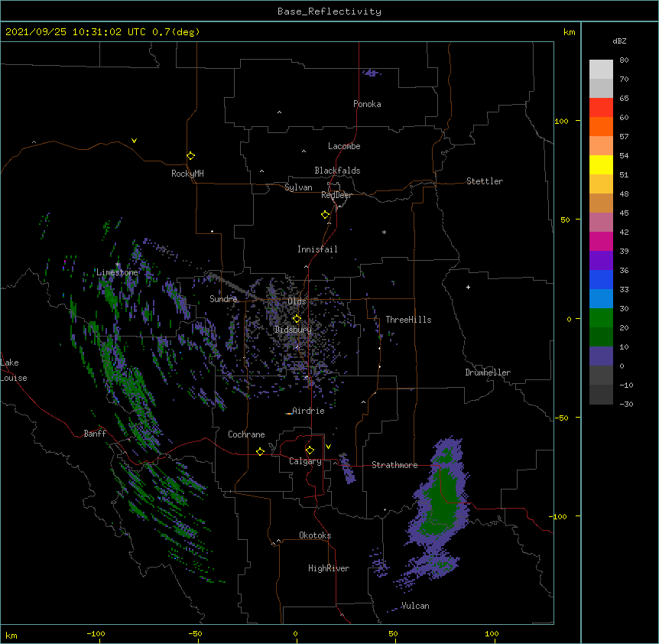The height and width of the screenshot is (644, 659).
Task: Click the Airdrie label
Action: 309,411
